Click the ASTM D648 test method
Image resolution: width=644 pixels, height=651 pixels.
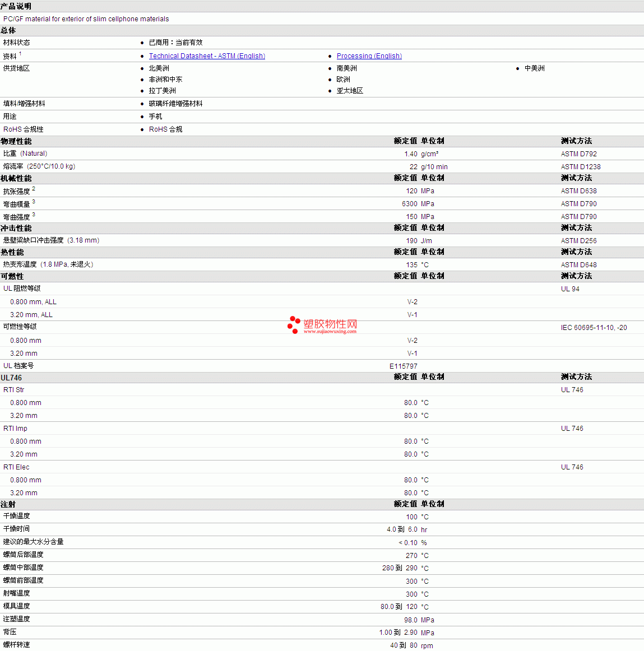579,265
